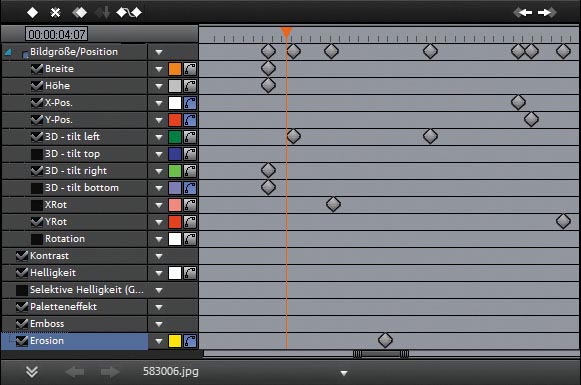Enable the XRot parameter checkbox
The width and height of the screenshot is (581, 385).
(x=37, y=205)
